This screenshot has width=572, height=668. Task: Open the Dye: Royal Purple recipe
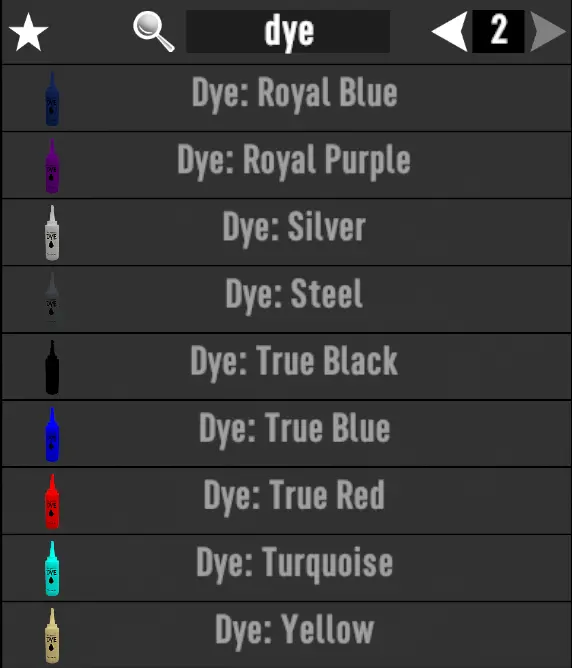[286, 165]
